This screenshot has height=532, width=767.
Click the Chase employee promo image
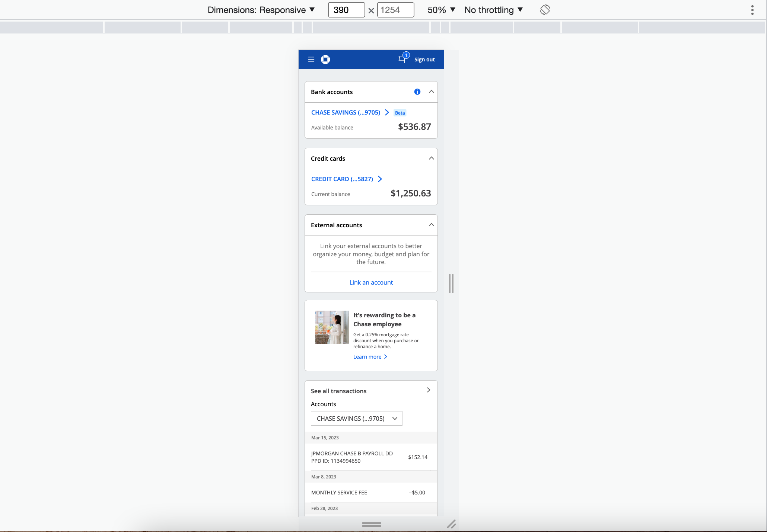point(332,327)
